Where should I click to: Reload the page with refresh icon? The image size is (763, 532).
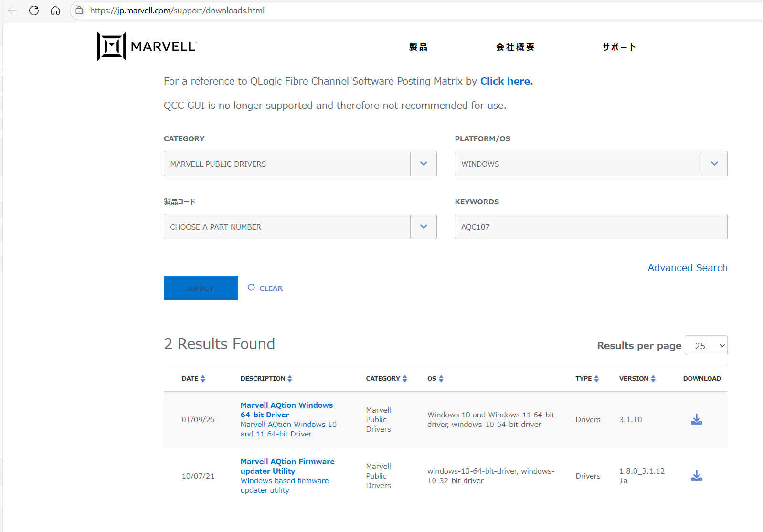[x=34, y=11]
